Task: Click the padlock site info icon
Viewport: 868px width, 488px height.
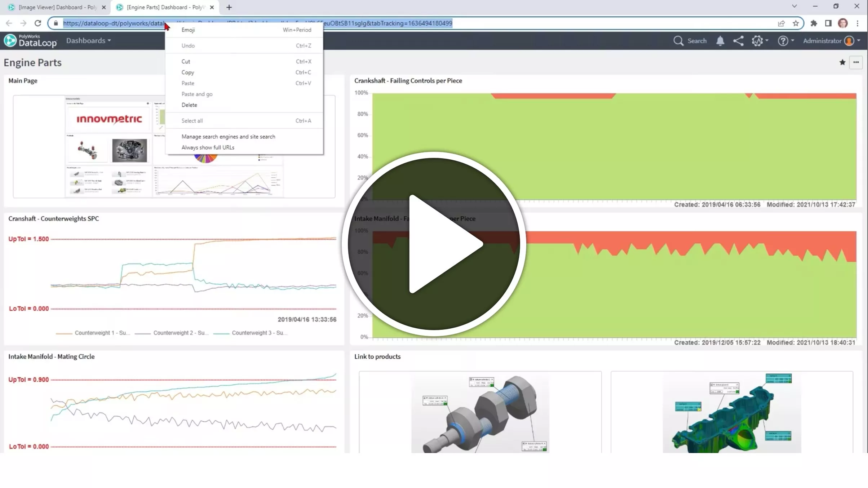Action: tap(56, 23)
